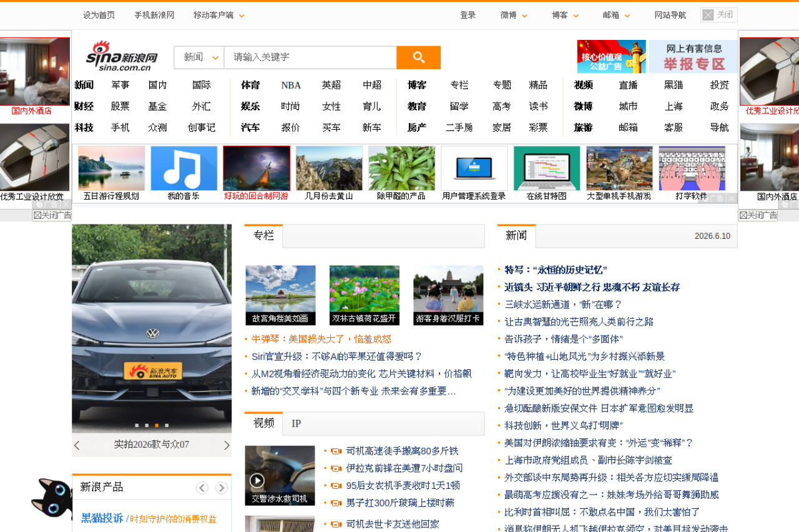Open NBA in navigation menu
The height and width of the screenshot is (532, 799).
291,85
